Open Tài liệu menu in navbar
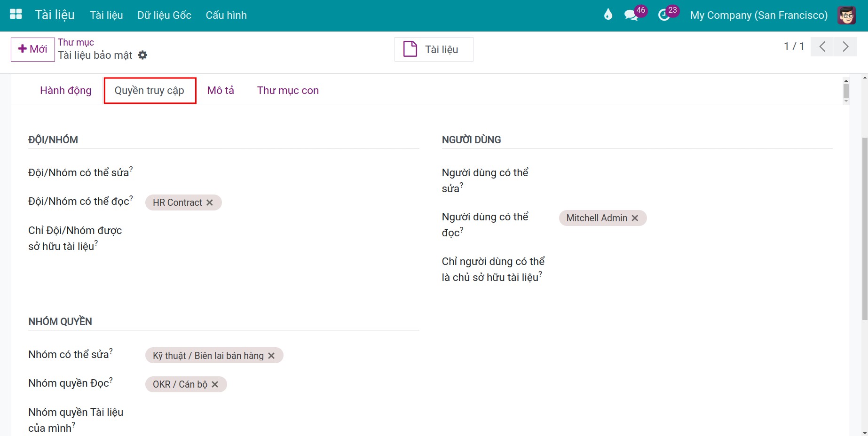 pos(106,15)
